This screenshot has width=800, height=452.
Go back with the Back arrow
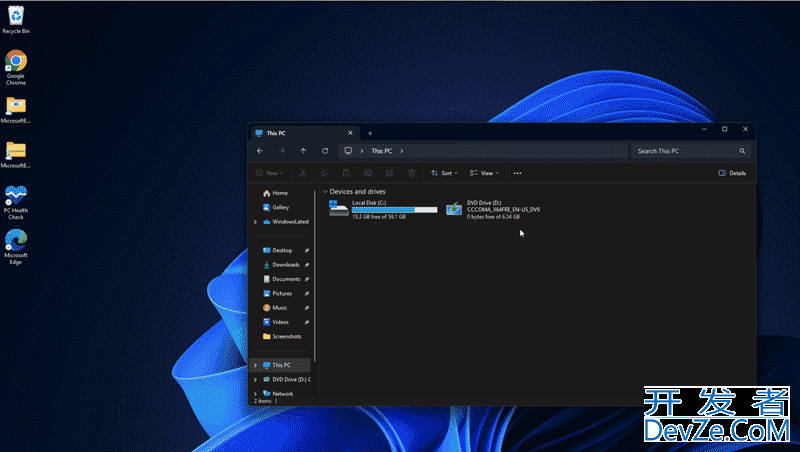[x=260, y=151]
